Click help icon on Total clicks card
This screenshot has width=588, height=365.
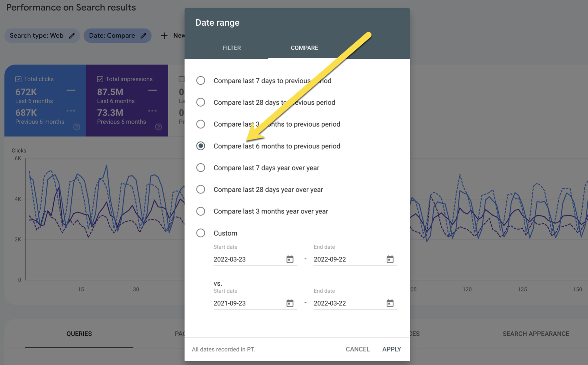pyautogui.click(x=77, y=127)
